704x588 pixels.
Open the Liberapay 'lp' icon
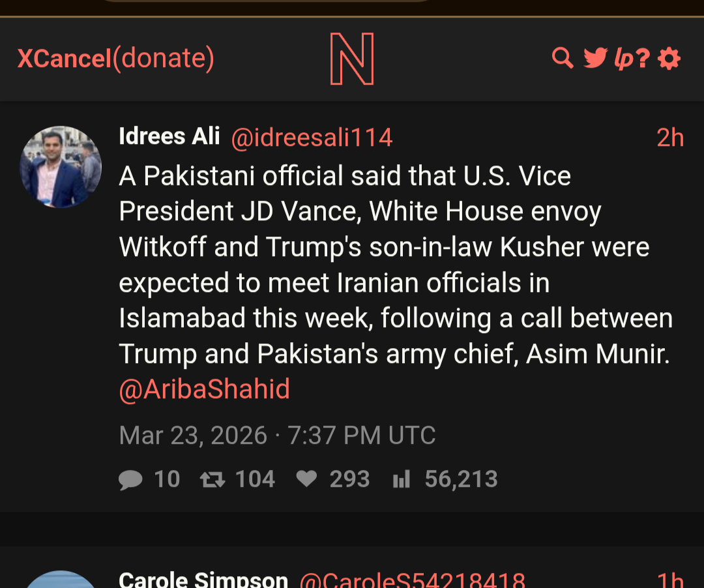coord(623,59)
